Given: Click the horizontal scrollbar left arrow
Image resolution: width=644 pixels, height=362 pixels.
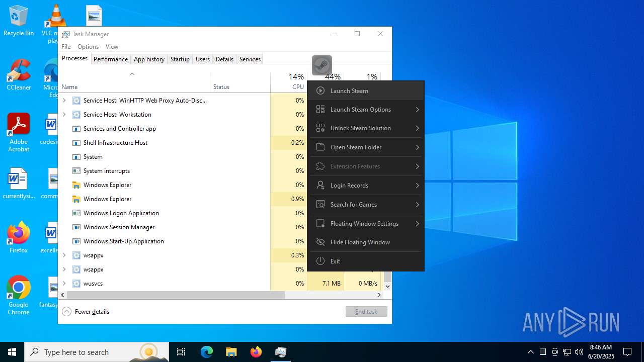Looking at the screenshot, I should coord(62,295).
